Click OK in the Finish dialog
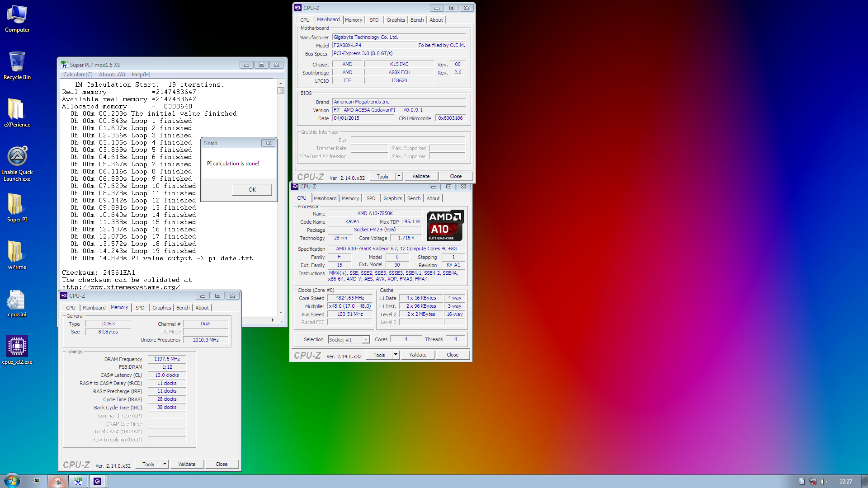Screen dimensions: 868x488 tap(252, 190)
